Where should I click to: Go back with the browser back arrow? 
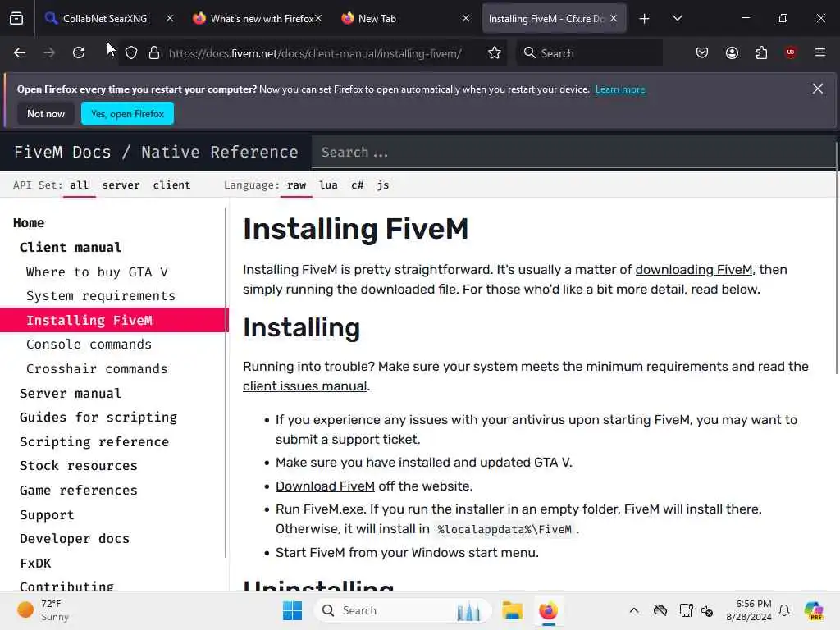tap(20, 52)
